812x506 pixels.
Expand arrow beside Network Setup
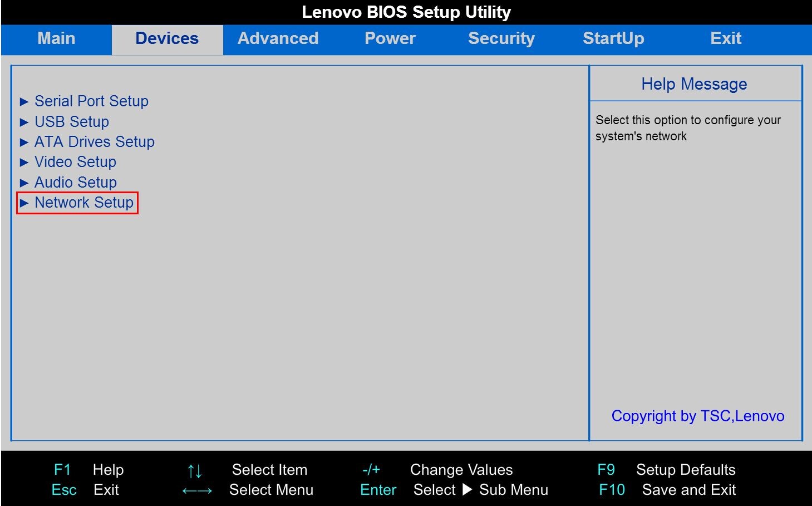tap(24, 203)
